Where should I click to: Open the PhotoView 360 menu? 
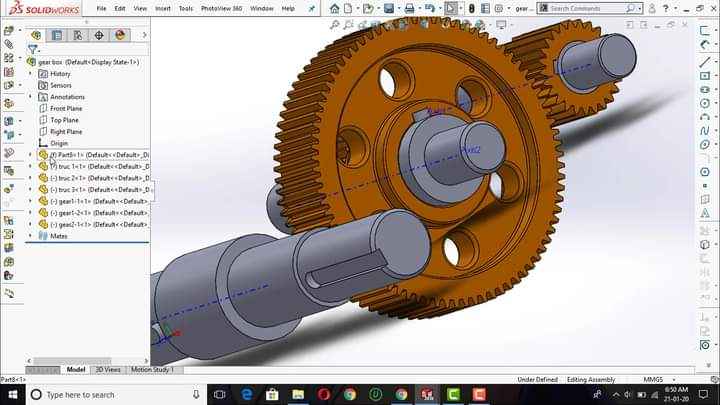(220, 8)
